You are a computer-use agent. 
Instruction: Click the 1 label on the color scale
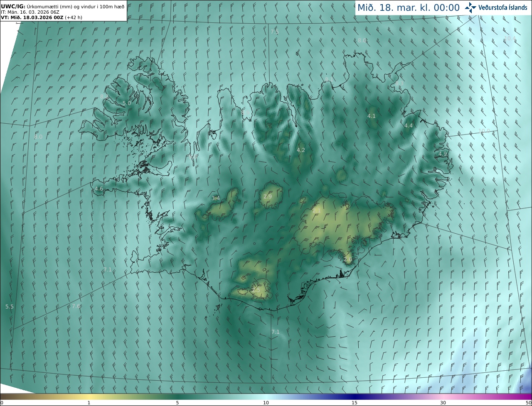(x=89, y=403)
